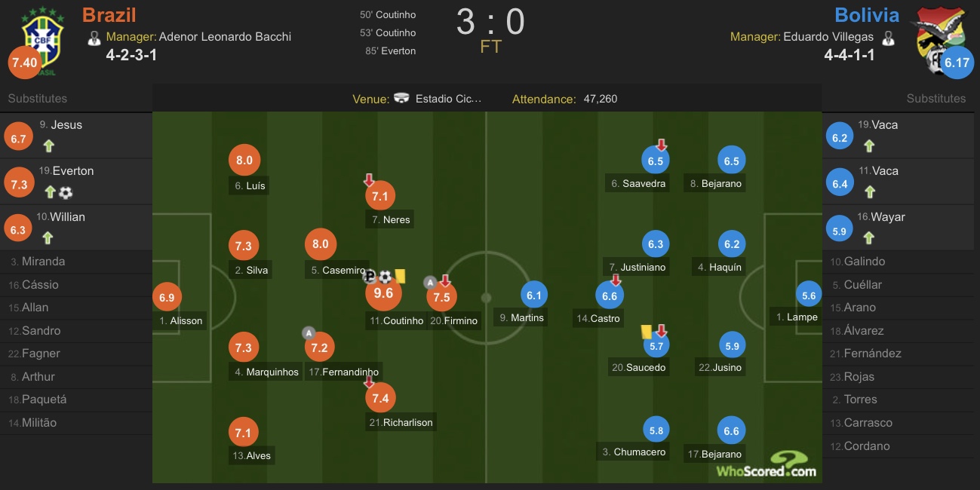Open Casemiro's player rating bubble

[x=321, y=244]
